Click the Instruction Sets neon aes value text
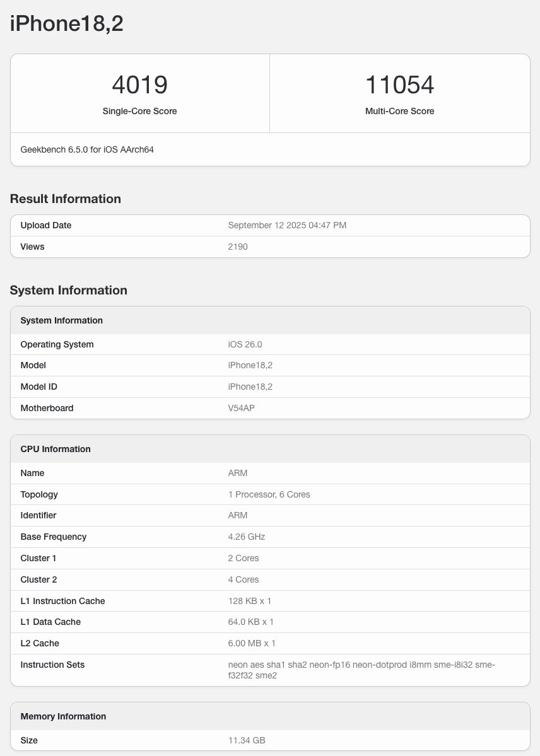 pyautogui.click(x=361, y=670)
